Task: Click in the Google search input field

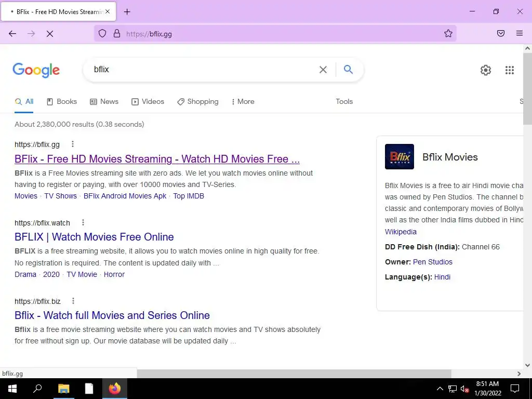Action: (204, 70)
